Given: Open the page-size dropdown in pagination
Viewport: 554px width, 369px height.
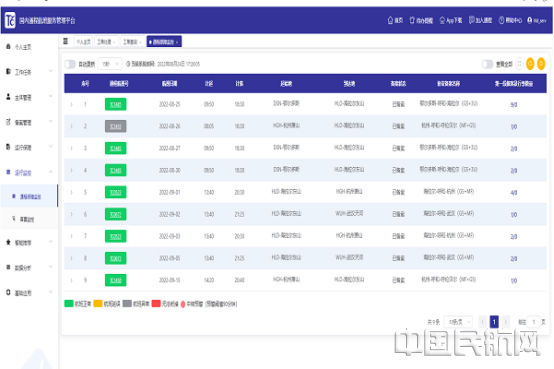Looking at the screenshot, I should point(458,322).
